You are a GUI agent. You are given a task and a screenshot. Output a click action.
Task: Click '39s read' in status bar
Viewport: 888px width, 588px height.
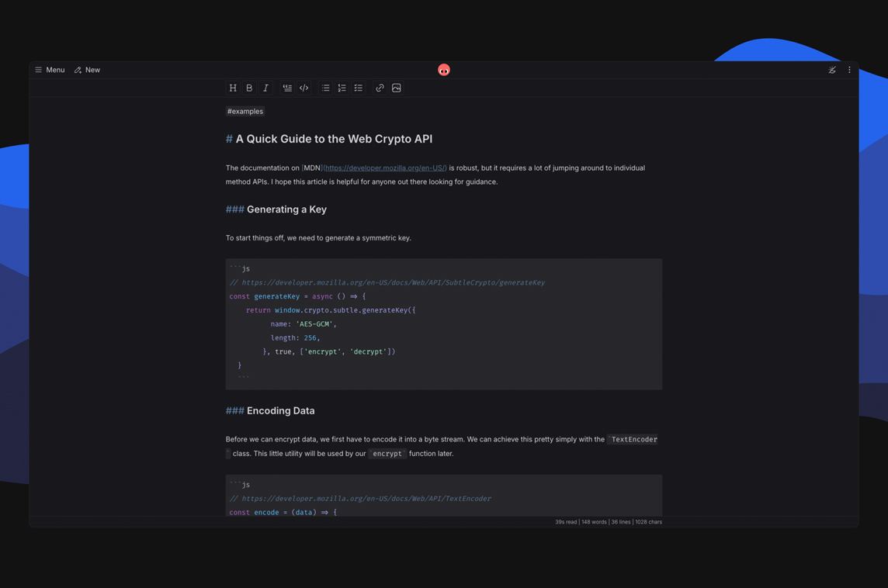(566, 522)
